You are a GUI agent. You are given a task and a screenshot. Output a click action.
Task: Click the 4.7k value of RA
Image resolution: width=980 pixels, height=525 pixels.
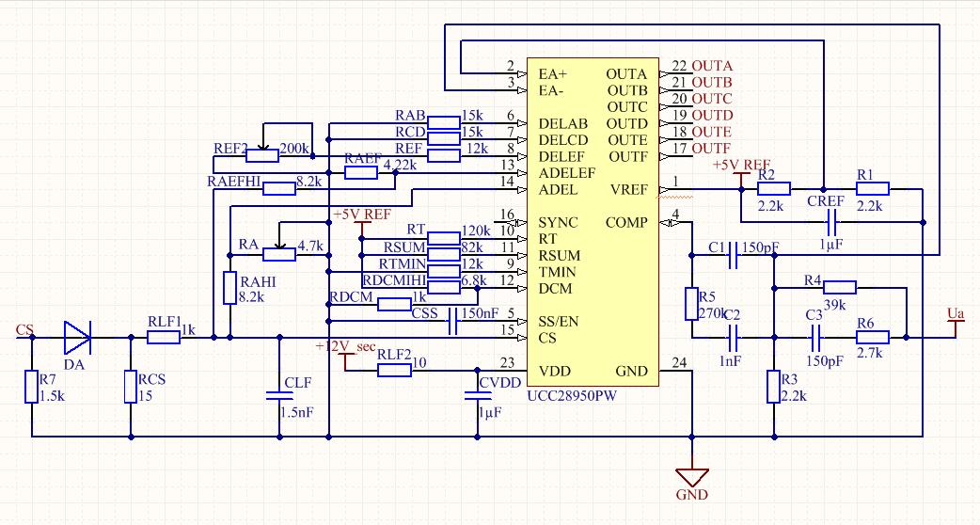[x=310, y=246]
